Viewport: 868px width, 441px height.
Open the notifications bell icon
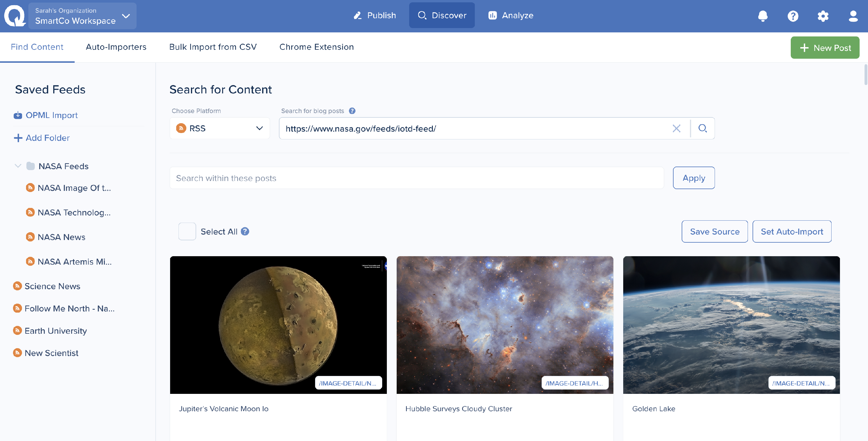click(x=762, y=16)
